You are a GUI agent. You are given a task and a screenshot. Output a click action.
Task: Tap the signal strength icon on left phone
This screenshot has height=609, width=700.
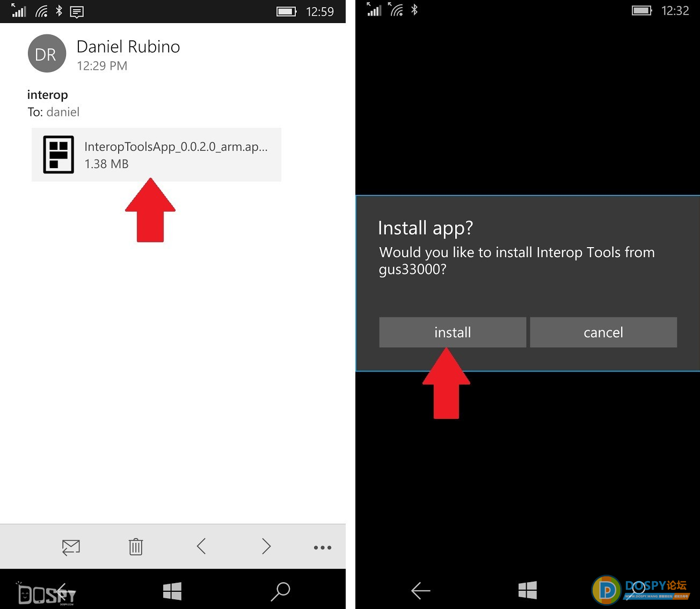coord(19,11)
